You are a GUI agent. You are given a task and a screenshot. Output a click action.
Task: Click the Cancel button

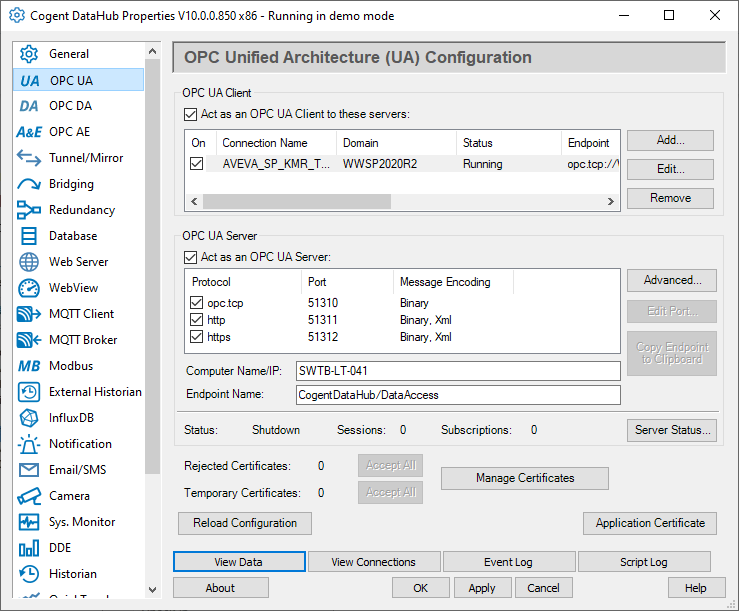point(543,588)
